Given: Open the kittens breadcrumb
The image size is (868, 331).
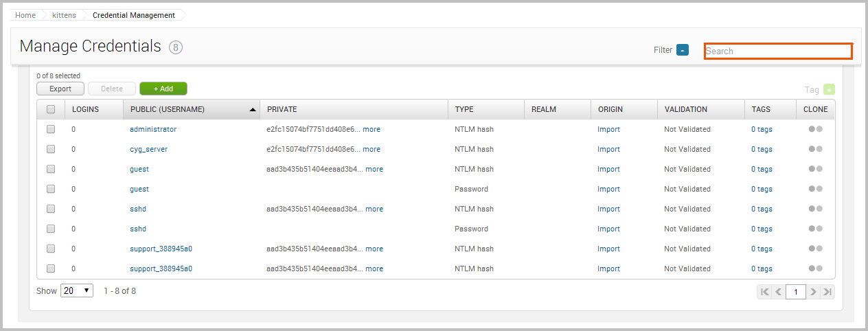Looking at the screenshot, I should (x=64, y=15).
